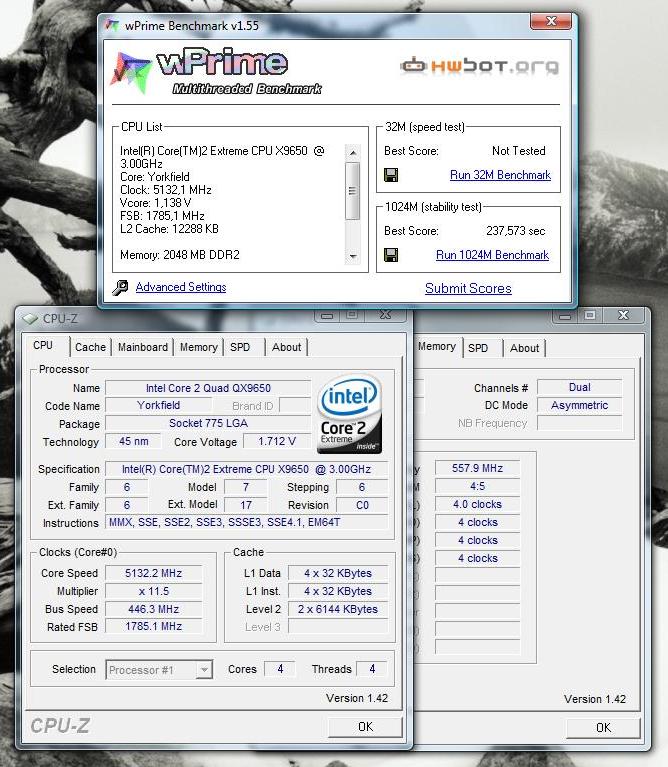Click the 4.0 clocks CAS latency field
This screenshot has width=668, height=767.
pyautogui.click(x=477, y=504)
